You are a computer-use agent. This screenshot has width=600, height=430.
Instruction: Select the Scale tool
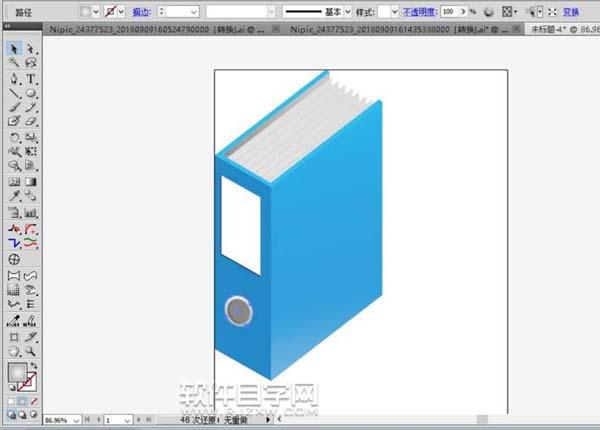coord(31,137)
